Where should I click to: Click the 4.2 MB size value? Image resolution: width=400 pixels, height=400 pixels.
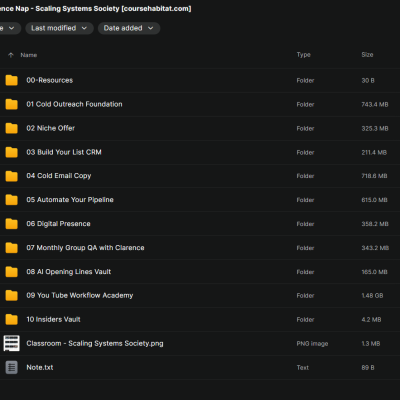(x=371, y=320)
